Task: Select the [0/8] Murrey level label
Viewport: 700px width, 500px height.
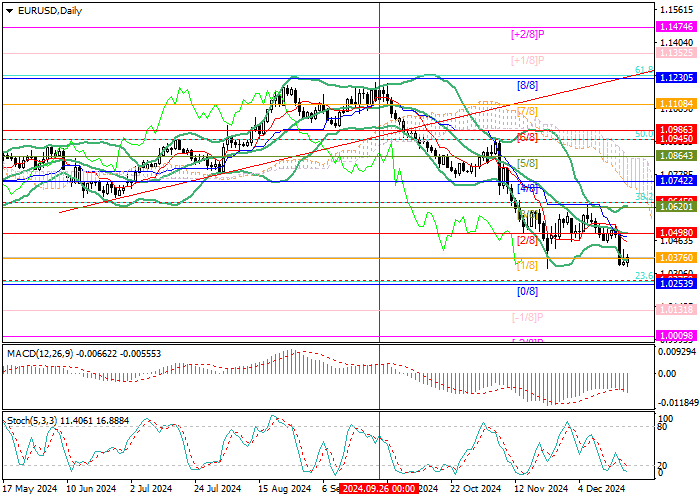Action: (x=528, y=292)
